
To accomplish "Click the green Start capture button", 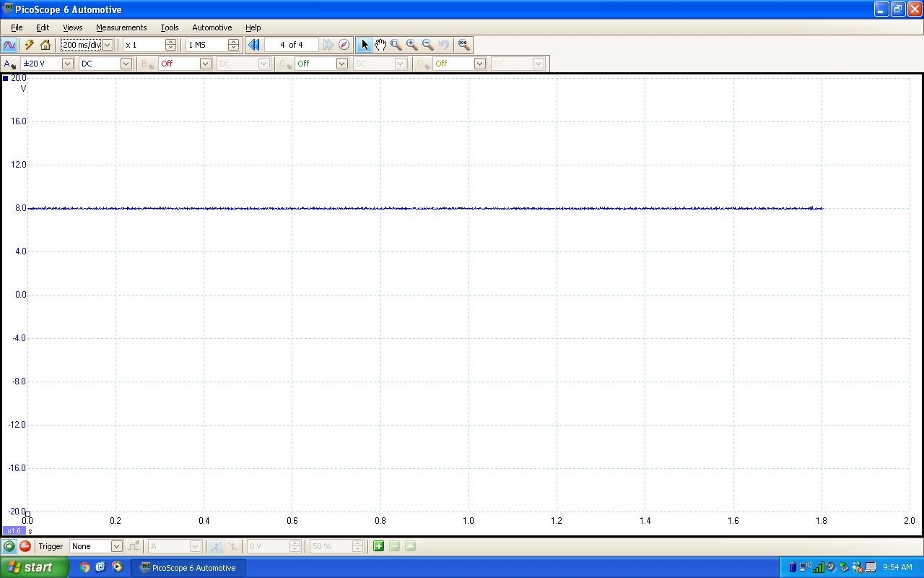I will [x=9, y=546].
